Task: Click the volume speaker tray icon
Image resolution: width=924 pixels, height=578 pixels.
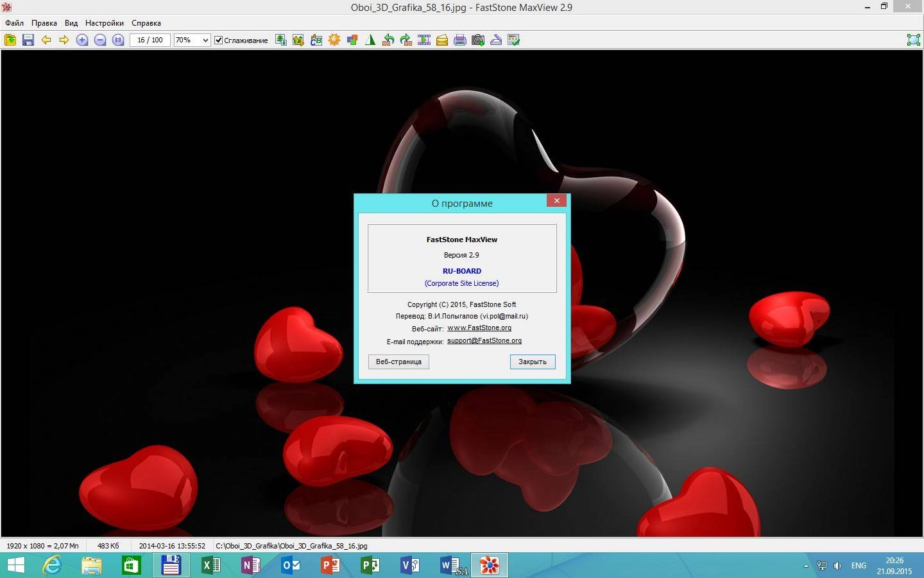Action: point(837,566)
